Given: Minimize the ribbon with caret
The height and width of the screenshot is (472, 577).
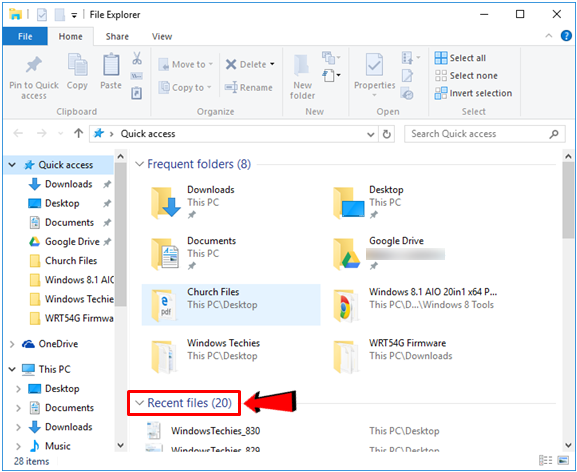Looking at the screenshot, I should click(x=549, y=36).
